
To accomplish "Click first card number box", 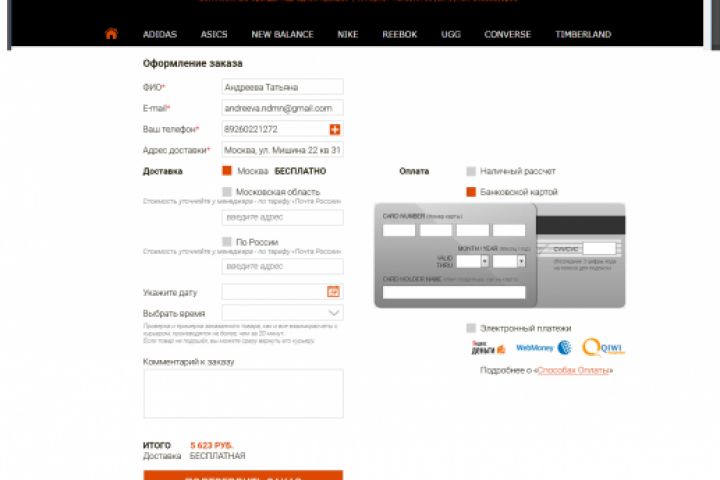I will point(399,230).
